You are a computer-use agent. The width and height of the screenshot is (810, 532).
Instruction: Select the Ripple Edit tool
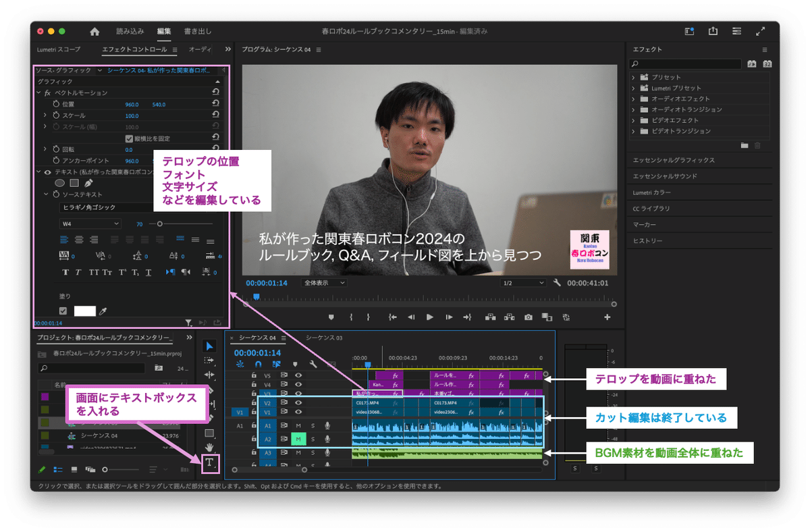point(209,375)
